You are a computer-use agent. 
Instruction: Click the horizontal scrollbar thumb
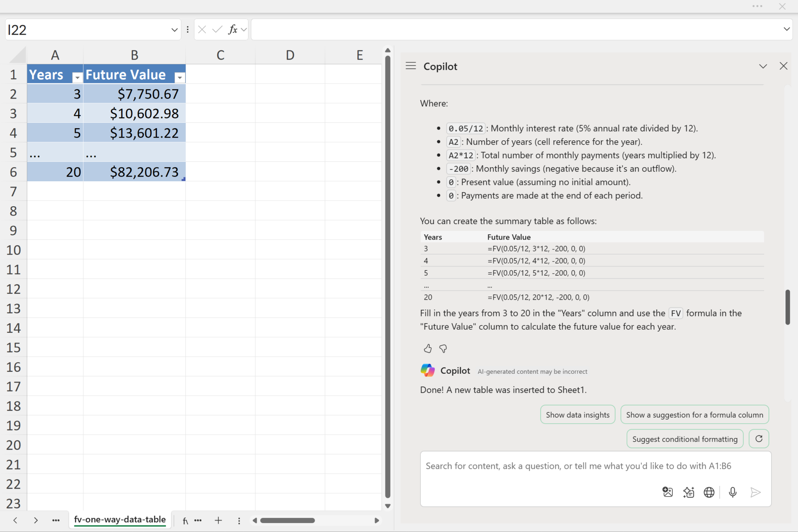pos(288,520)
